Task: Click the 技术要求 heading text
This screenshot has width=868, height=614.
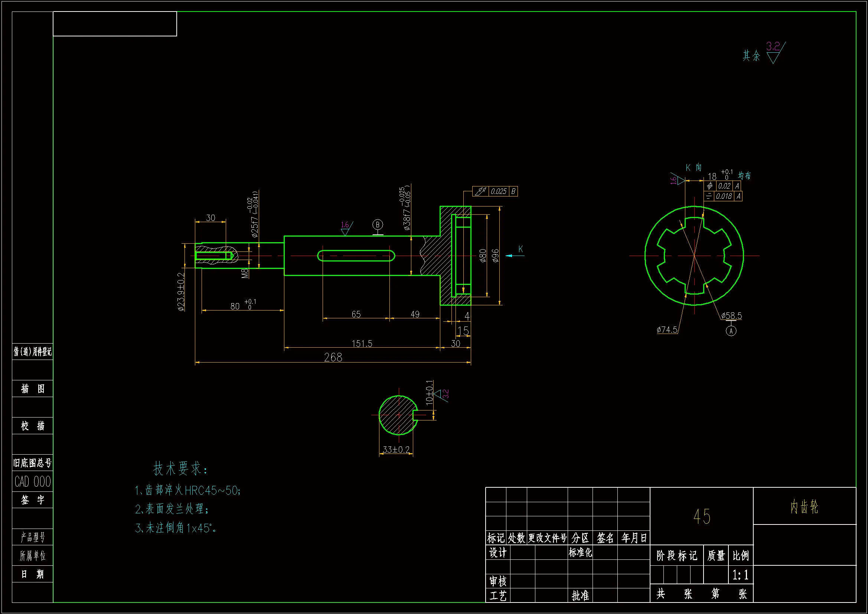Action: click(180, 469)
